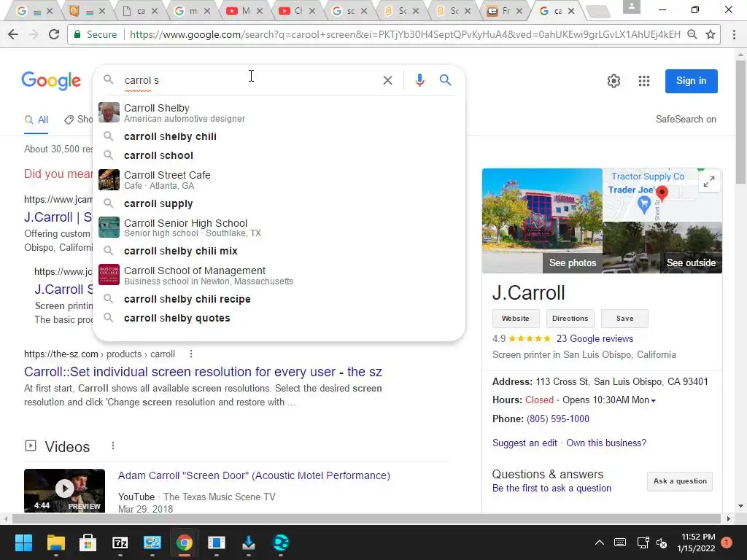Click inside the Google search input field
This screenshot has width=747, height=560.
pos(250,80)
